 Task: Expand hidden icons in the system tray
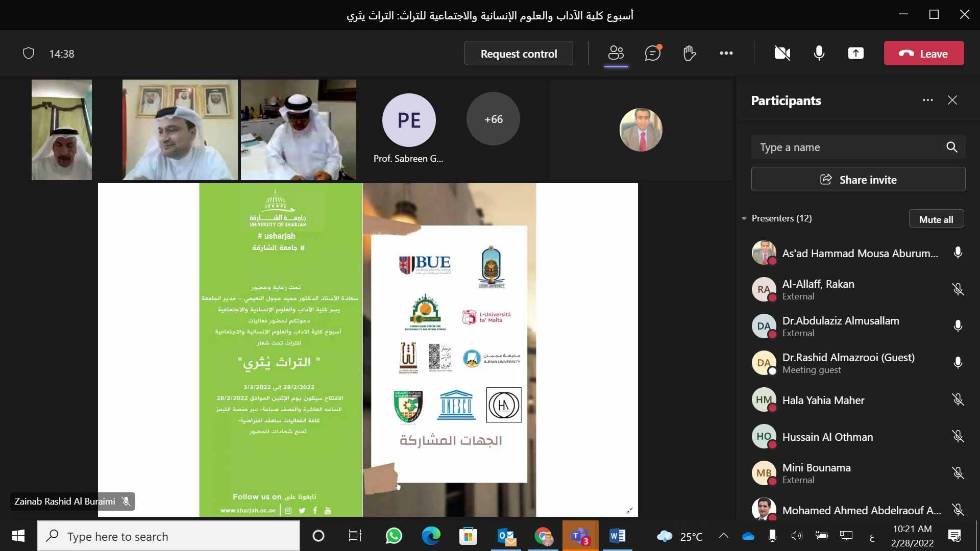click(723, 536)
